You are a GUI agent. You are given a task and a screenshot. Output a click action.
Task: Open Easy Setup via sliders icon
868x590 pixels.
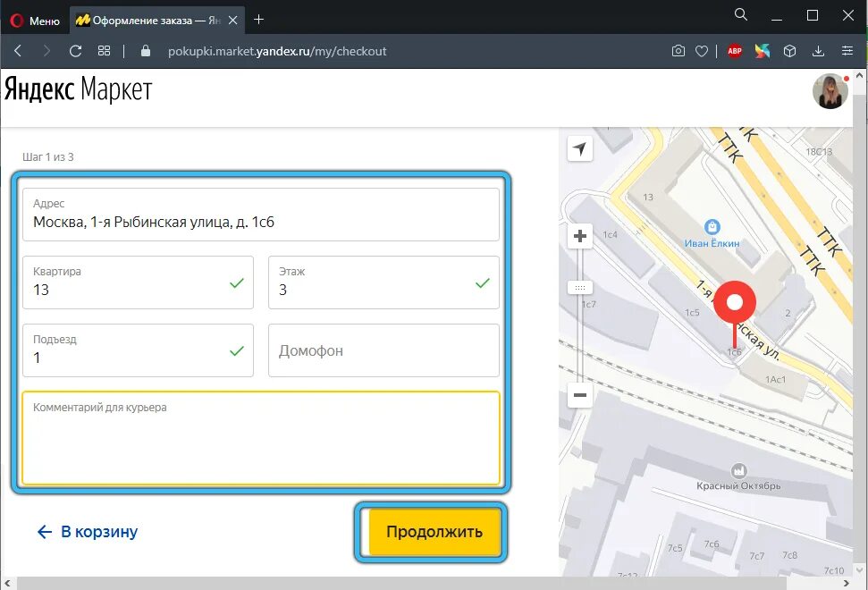tap(847, 51)
